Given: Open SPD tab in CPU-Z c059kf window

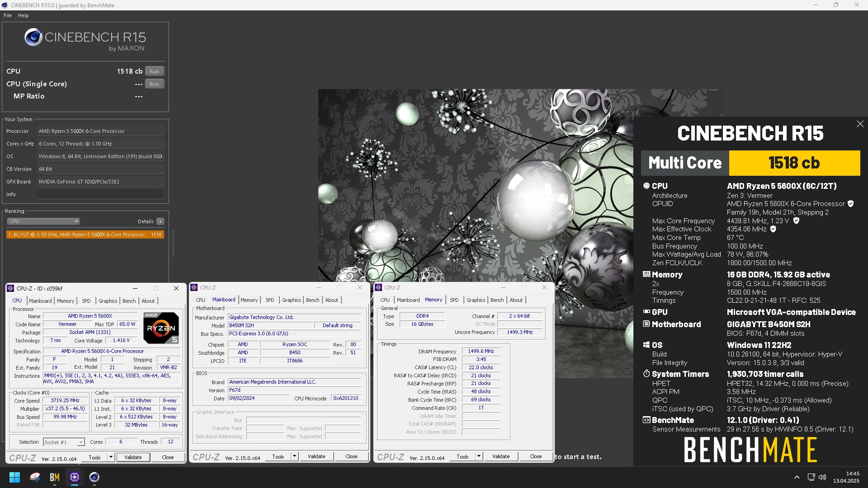Looking at the screenshot, I should (x=86, y=301).
